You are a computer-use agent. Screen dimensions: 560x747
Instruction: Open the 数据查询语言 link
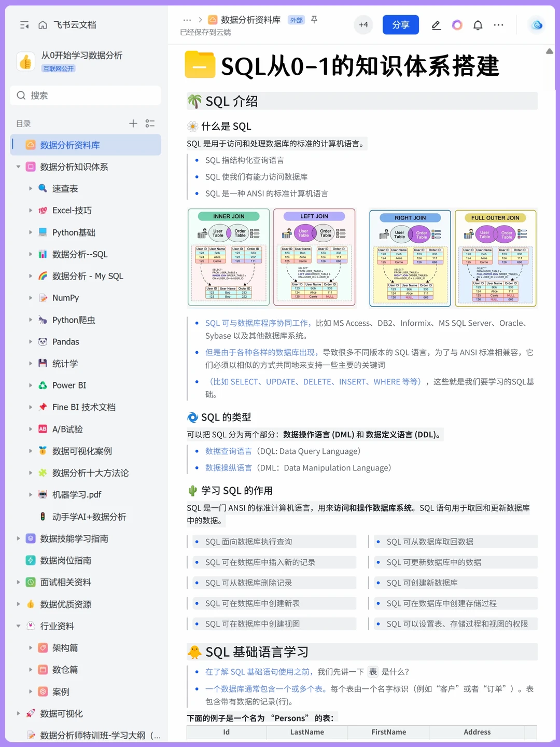coord(228,451)
